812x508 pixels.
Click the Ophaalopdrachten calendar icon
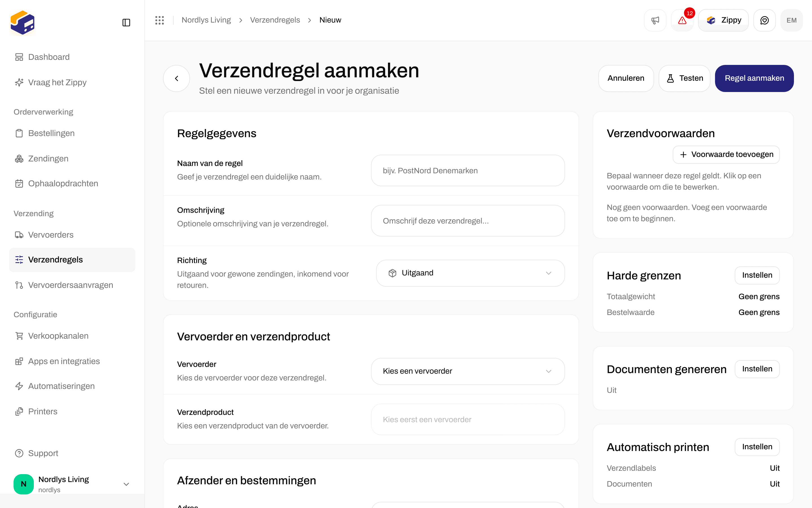tap(19, 183)
